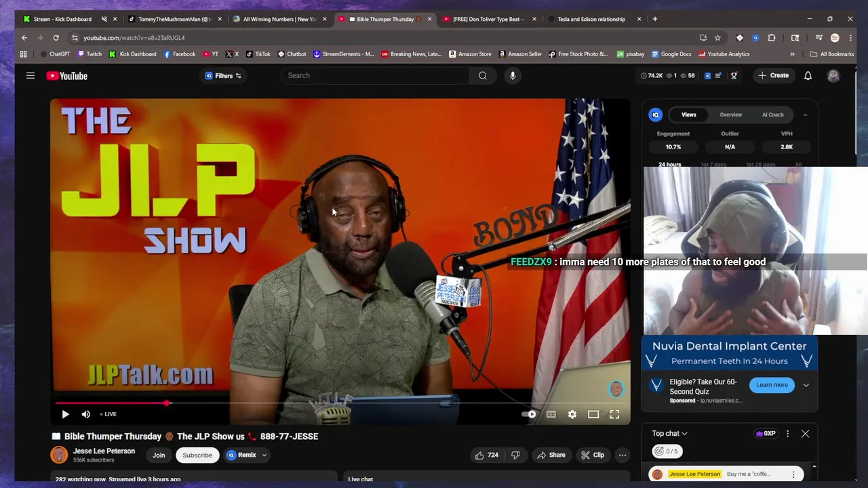Click the Subscribe button
The height and width of the screenshot is (488, 868).
[197, 455]
